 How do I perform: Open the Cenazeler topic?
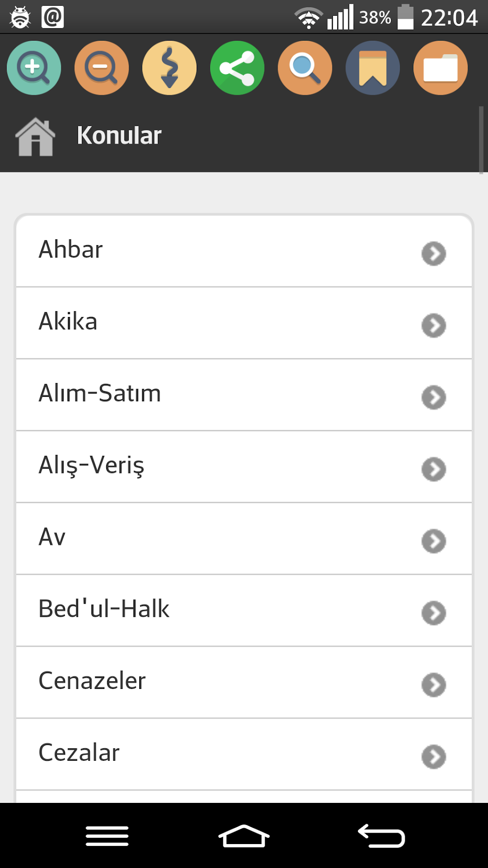click(x=92, y=681)
